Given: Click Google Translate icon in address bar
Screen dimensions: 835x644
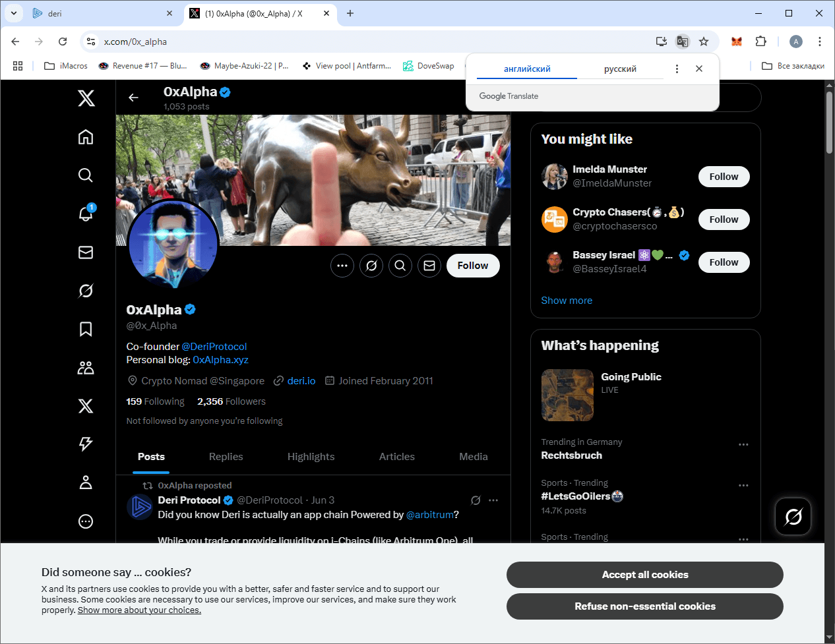Looking at the screenshot, I should click(683, 42).
